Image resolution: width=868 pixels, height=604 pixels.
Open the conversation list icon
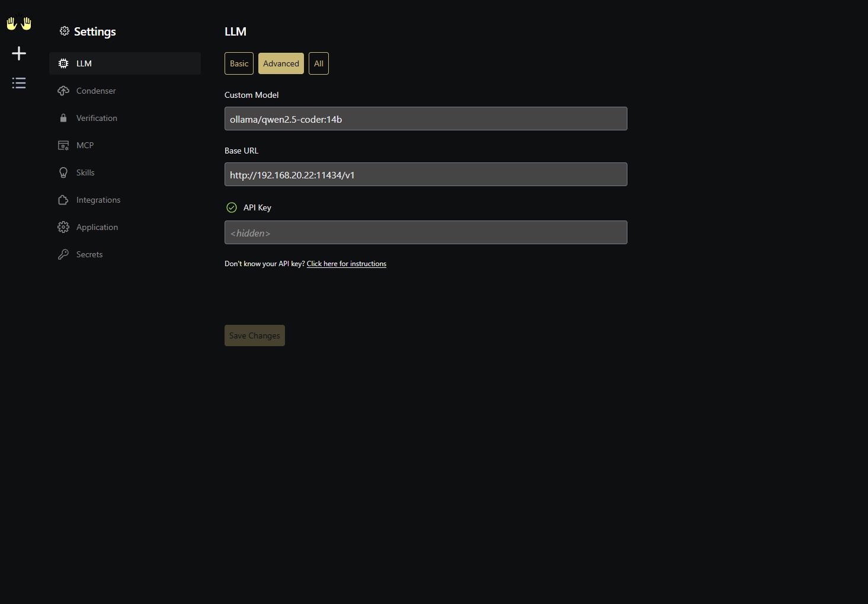coord(19,83)
